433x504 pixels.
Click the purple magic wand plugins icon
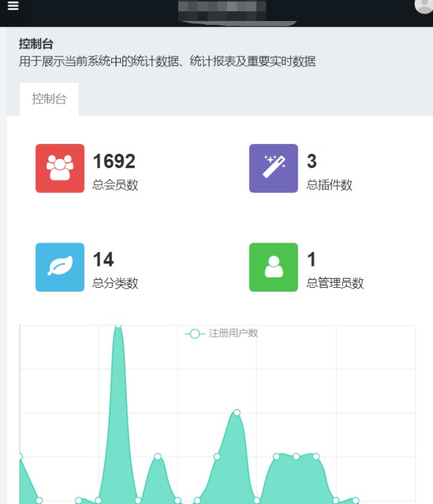click(x=273, y=168)
